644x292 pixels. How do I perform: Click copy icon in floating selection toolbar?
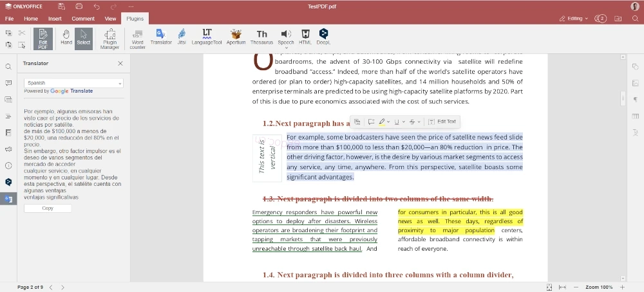coord(357,122)
